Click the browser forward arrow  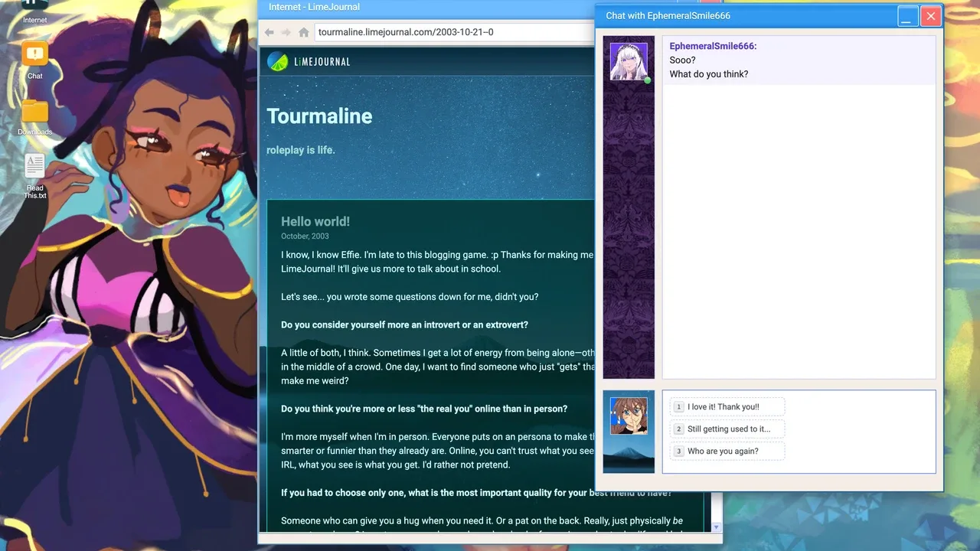pyautogui.click(x=286, y=32)
